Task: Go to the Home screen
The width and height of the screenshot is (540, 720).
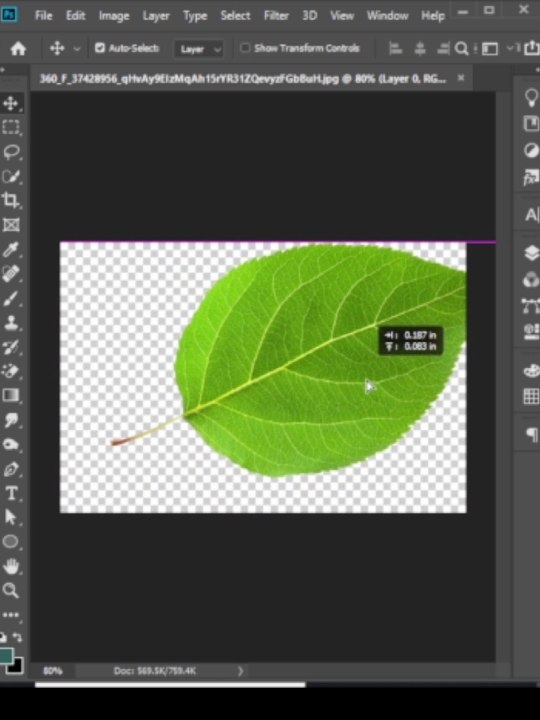Action: point(18,48)
